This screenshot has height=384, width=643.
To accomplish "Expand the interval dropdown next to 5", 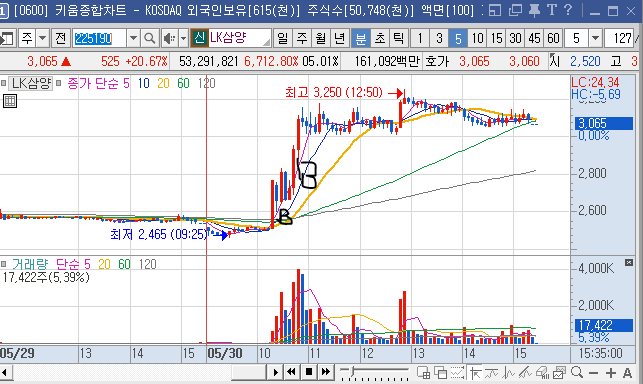I will (595, 39).
